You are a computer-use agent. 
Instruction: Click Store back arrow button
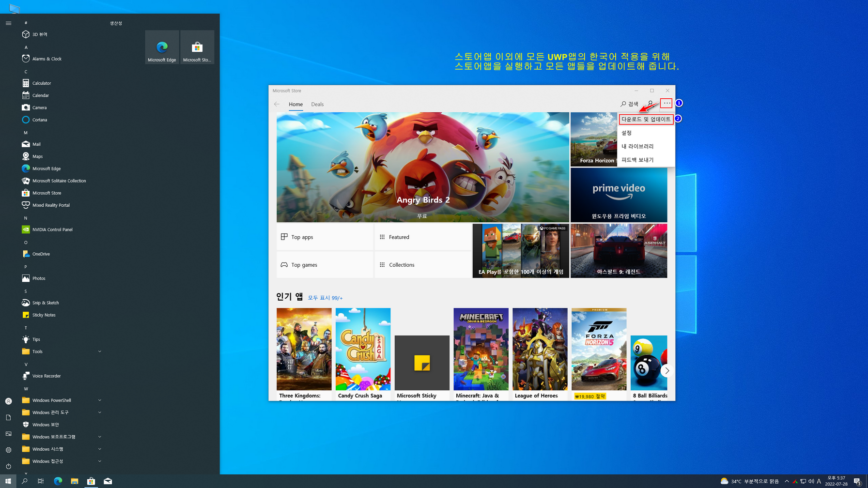click(277, 104)
